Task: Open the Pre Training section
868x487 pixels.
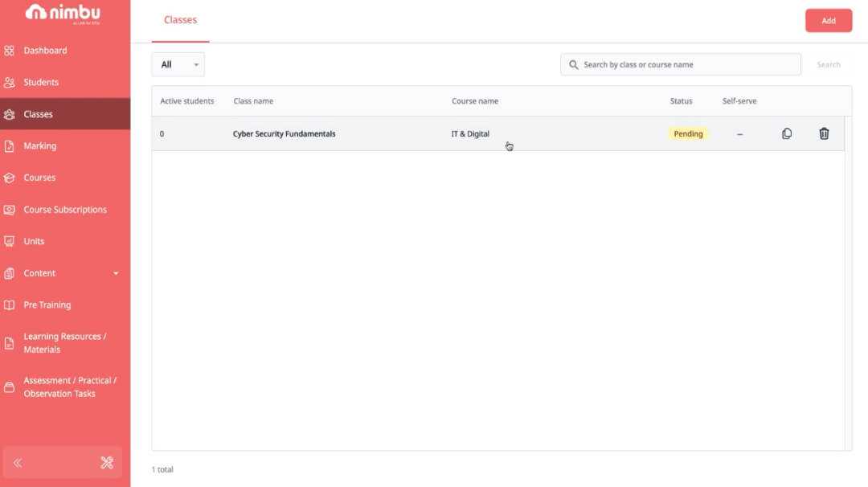Action: point(47,305)
